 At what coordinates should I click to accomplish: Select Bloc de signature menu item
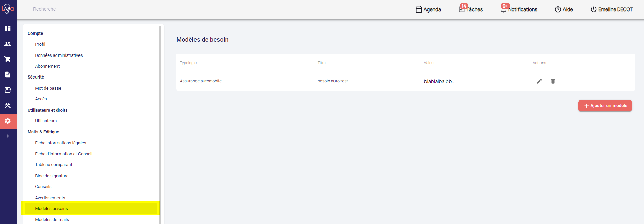point(52,176)
